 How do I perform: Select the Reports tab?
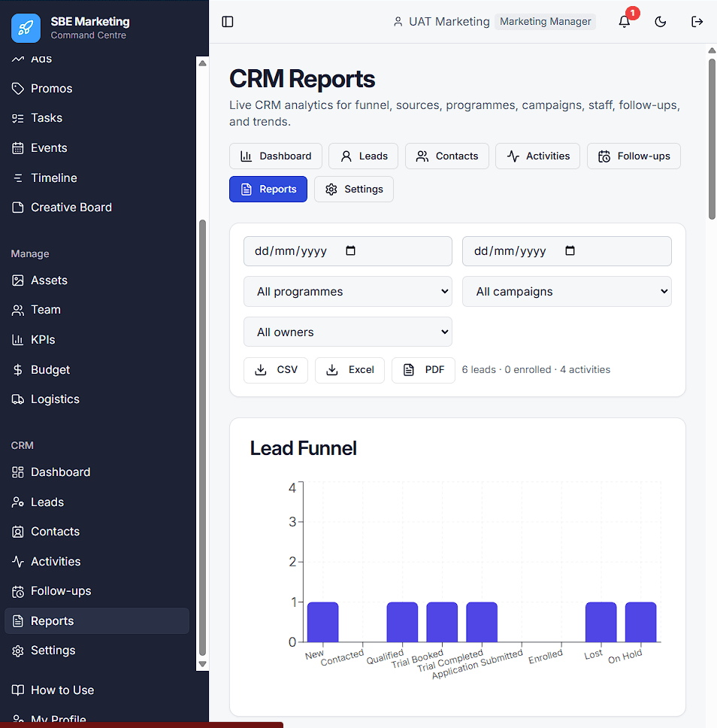268,189
